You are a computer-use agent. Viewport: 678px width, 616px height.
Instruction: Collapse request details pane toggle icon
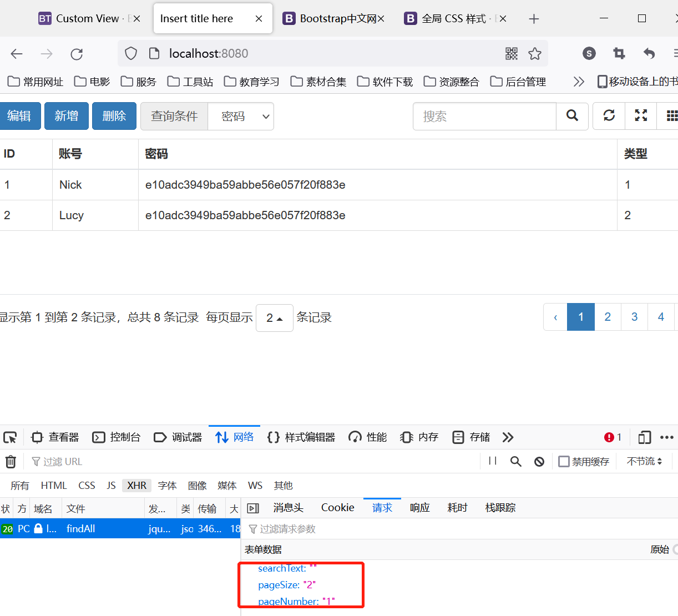click(x=253, y=508)
